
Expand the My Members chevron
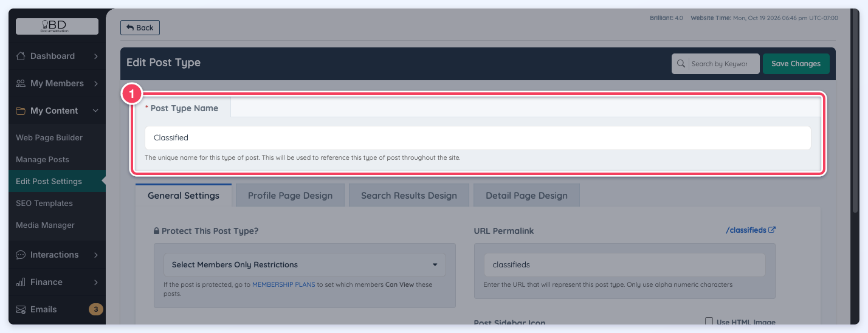point(96,83)
